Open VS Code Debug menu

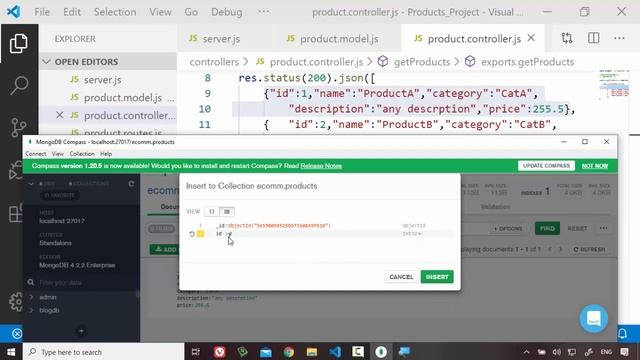click(227, 12)
